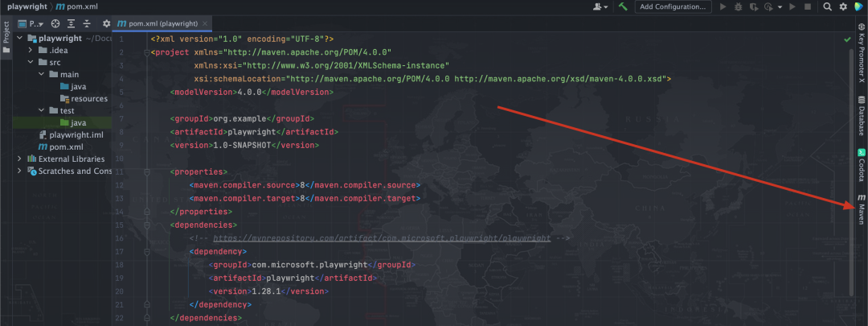Click the green inspection checkmark icon
The width and height of the screenshot is (868, 326).
pos(847,39)
